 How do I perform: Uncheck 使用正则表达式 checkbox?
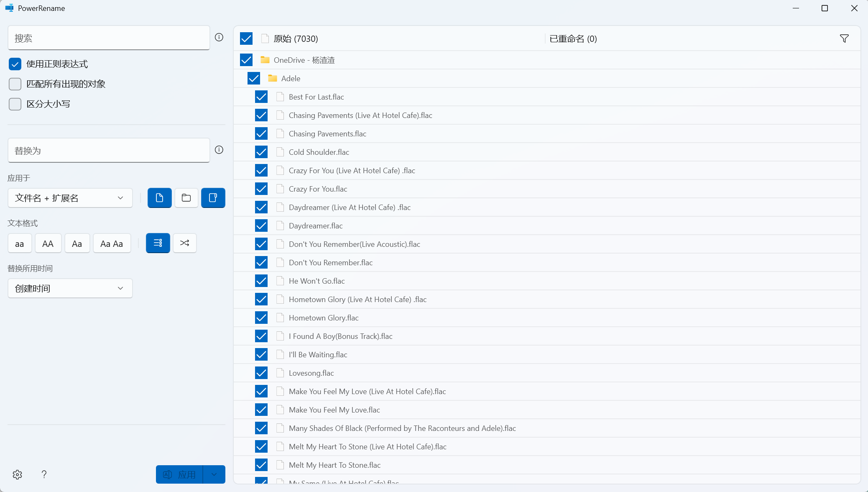tap(15, 64)
